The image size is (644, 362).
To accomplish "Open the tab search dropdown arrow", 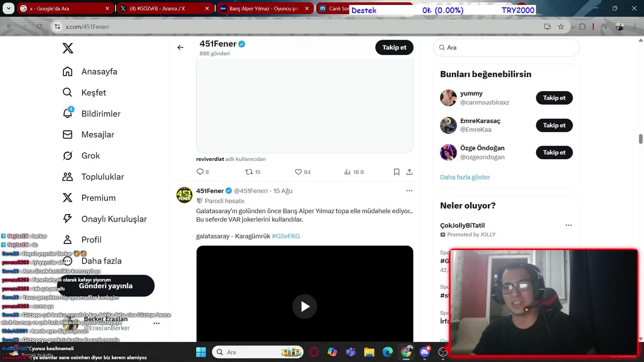I will (8, 9).
